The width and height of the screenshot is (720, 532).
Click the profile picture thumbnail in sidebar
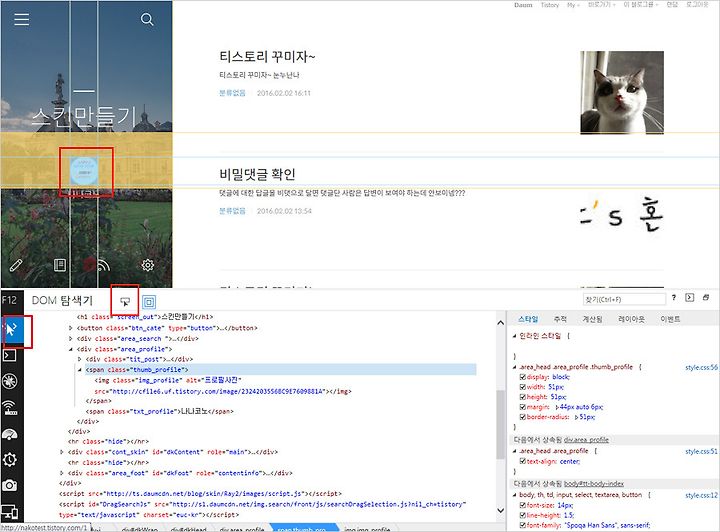(84, 171)
